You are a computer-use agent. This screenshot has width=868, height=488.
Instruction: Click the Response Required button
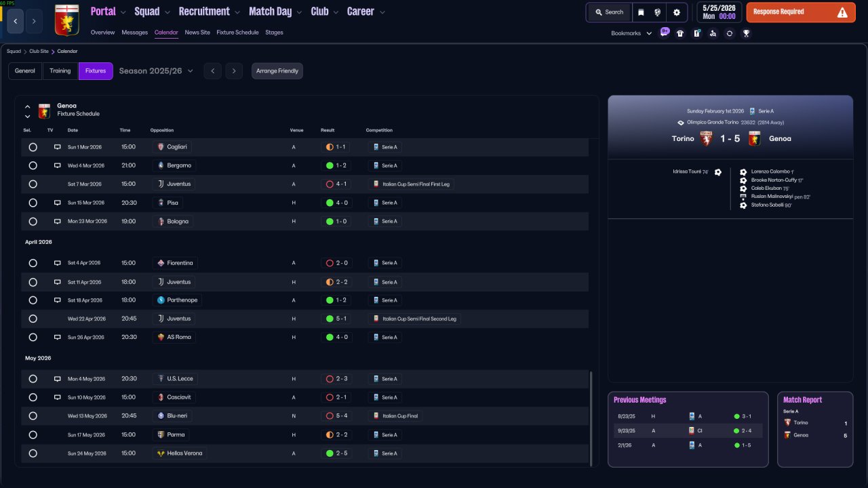(x=801, y=12)
